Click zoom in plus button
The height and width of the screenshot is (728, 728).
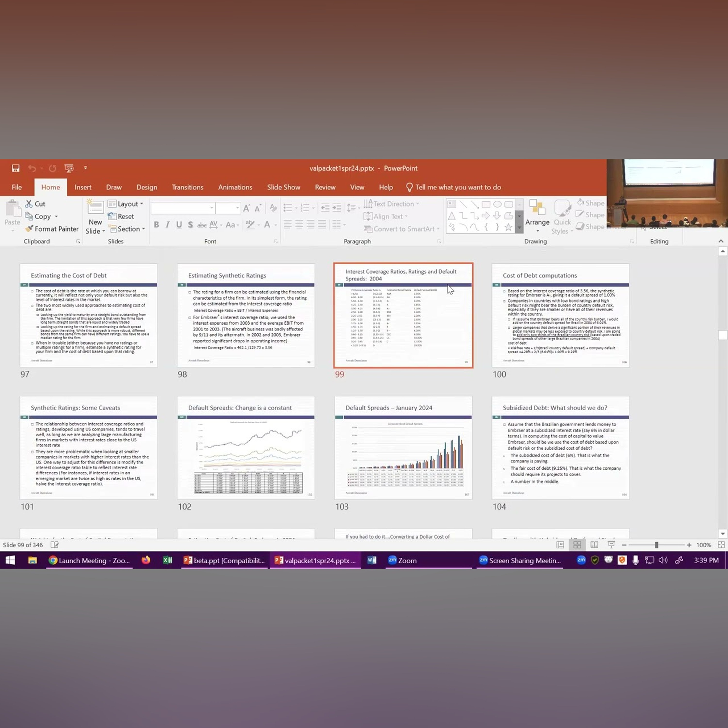pos(689,545)
